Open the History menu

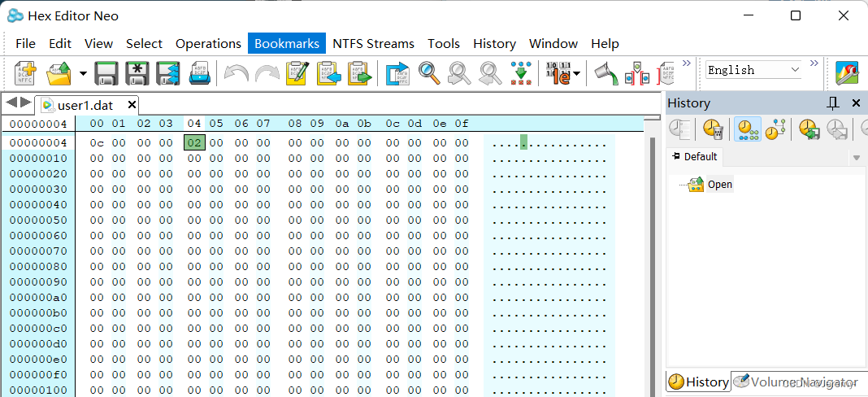(x=494, y=44)
